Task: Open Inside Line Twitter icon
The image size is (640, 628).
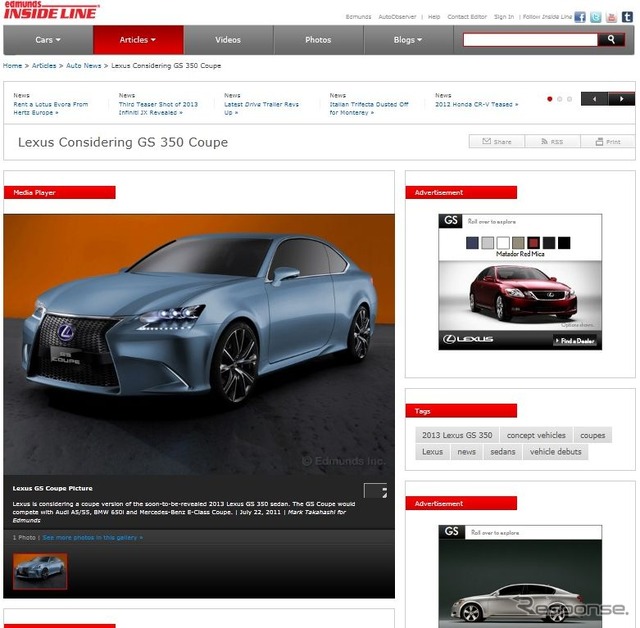Action: [596, 17]
